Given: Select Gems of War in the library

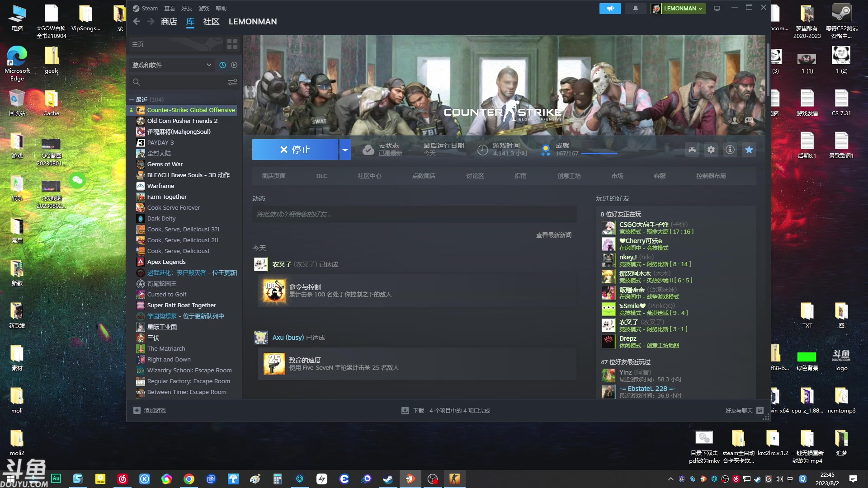Looking at the screenshot, I should [x=165, y=164].
